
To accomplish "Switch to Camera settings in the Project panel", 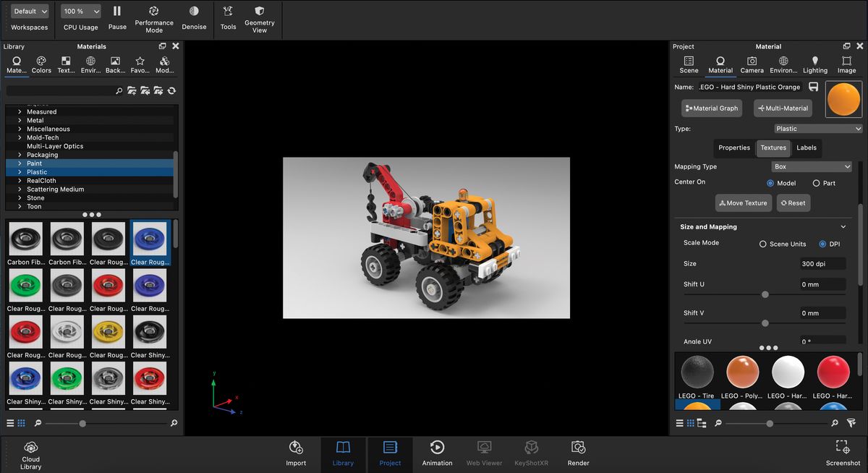I will pyautogui.click(x=752, y=64).
